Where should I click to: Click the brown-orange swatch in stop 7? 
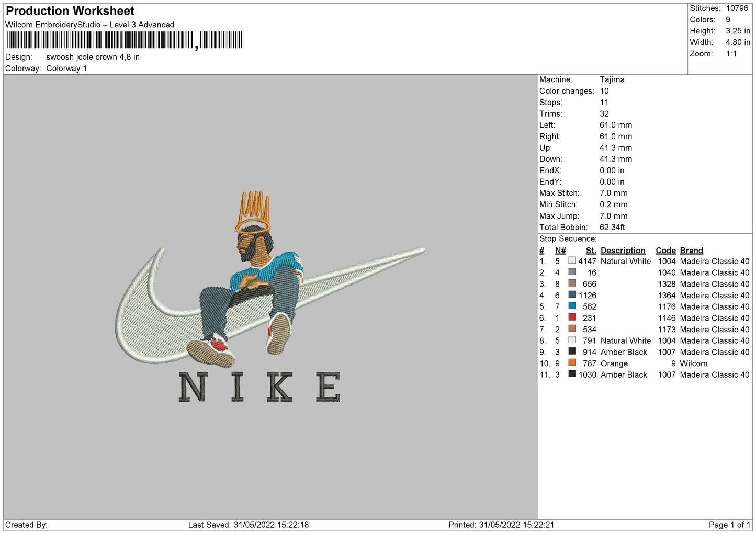[572, 329]
